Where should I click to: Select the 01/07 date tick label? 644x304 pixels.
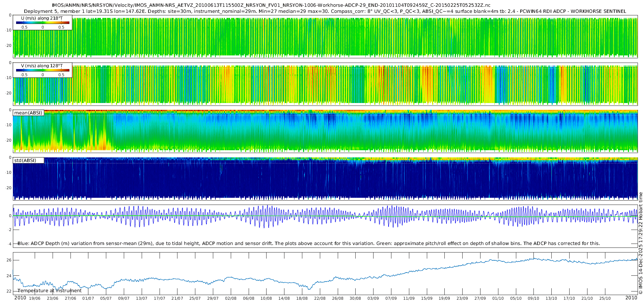(88, 299)
